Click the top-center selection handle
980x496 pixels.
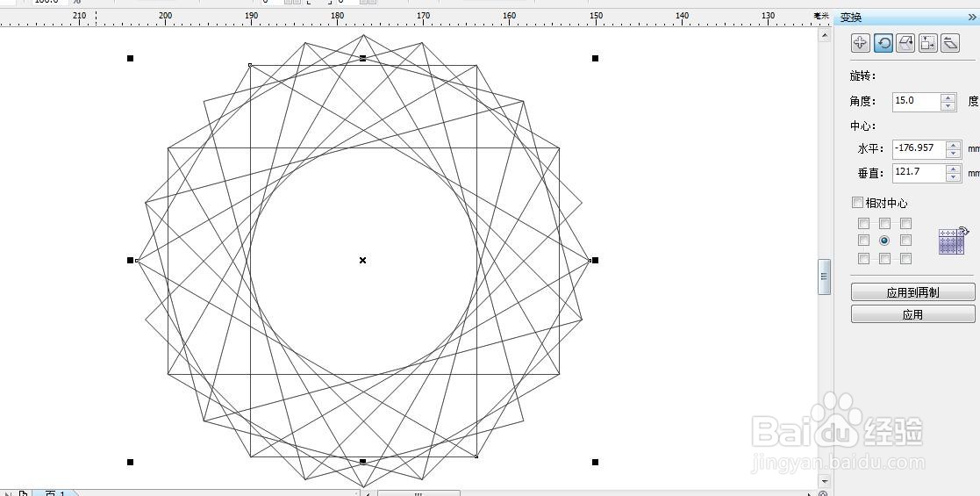click(x=363, y=58)
